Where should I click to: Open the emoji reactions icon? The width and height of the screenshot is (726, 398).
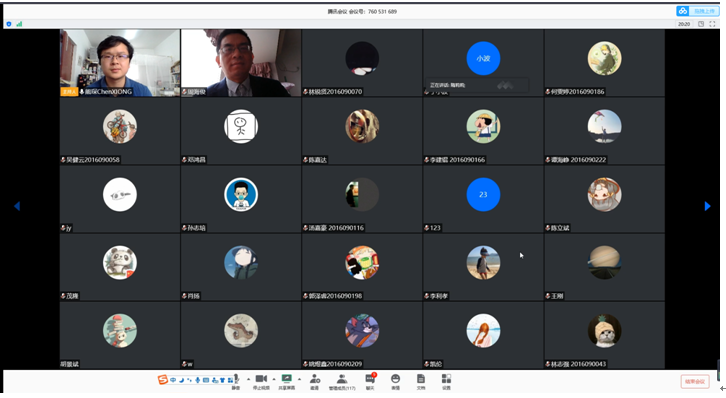pyautogui.click(x=395, y=382)
